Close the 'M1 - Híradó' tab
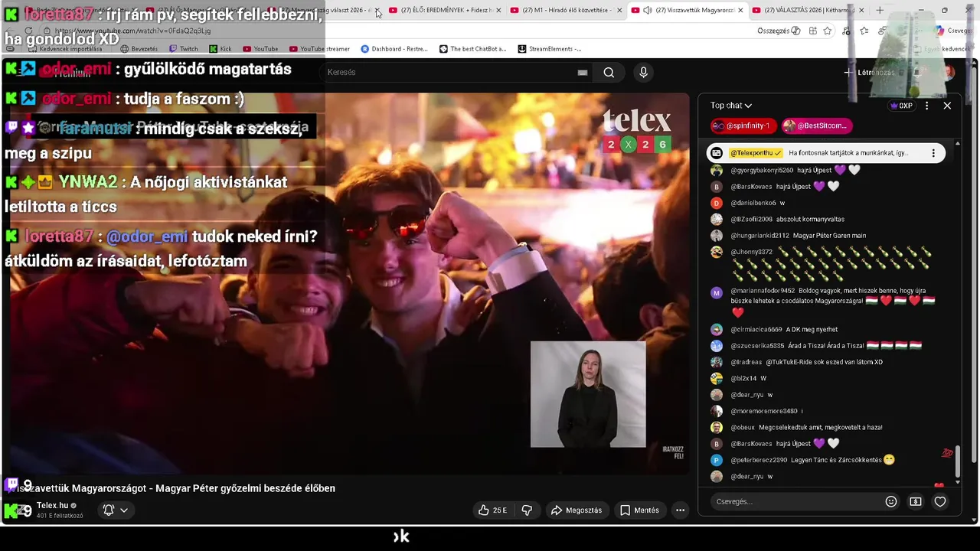Image resolution: width=980 pixels, height=551 pixels. (x=619, y=10)
